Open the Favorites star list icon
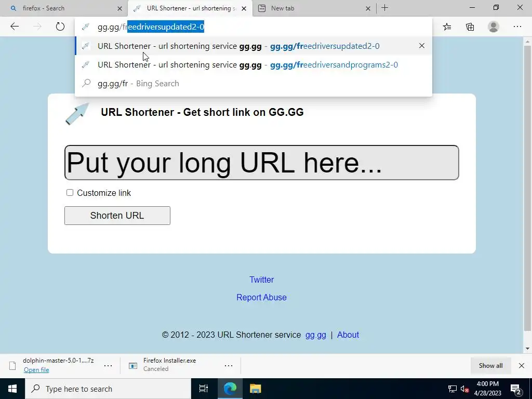Viewport: 532px width, 399px height. click(x=447, y=26)
